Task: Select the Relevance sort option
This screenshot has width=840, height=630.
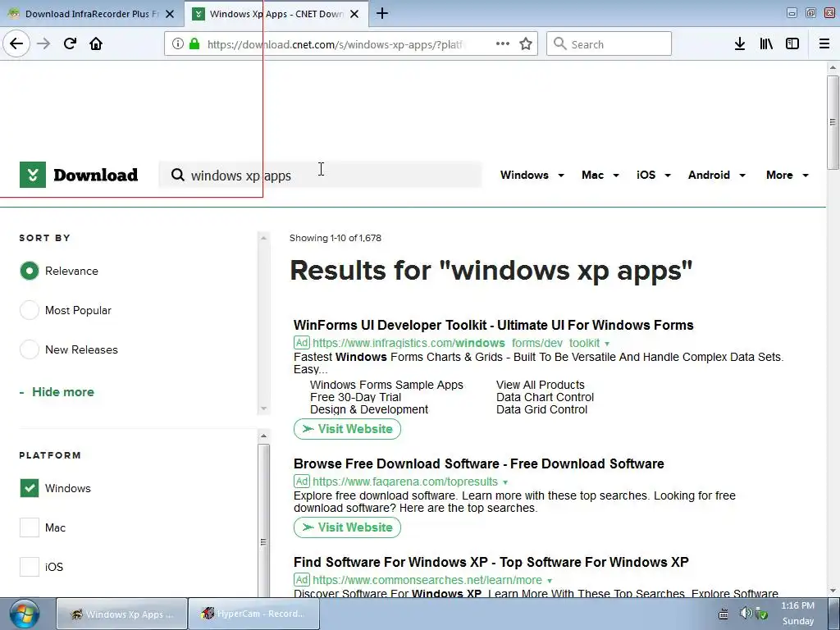Action: [30, 271]
